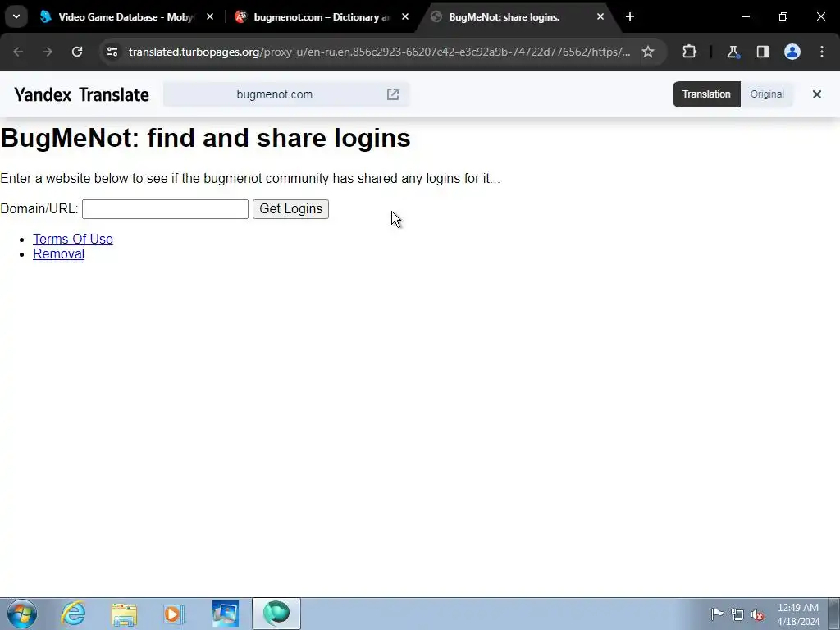Open the Windows Start menu
The image size is (840, 630).
tap(22, 614)
